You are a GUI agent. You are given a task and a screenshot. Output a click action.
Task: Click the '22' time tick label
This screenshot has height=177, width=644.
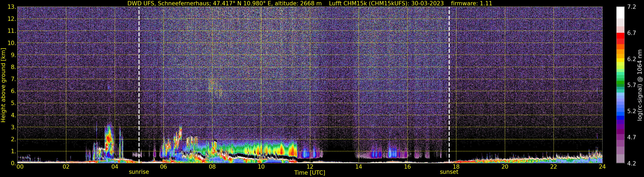click(x=554, y=167)
